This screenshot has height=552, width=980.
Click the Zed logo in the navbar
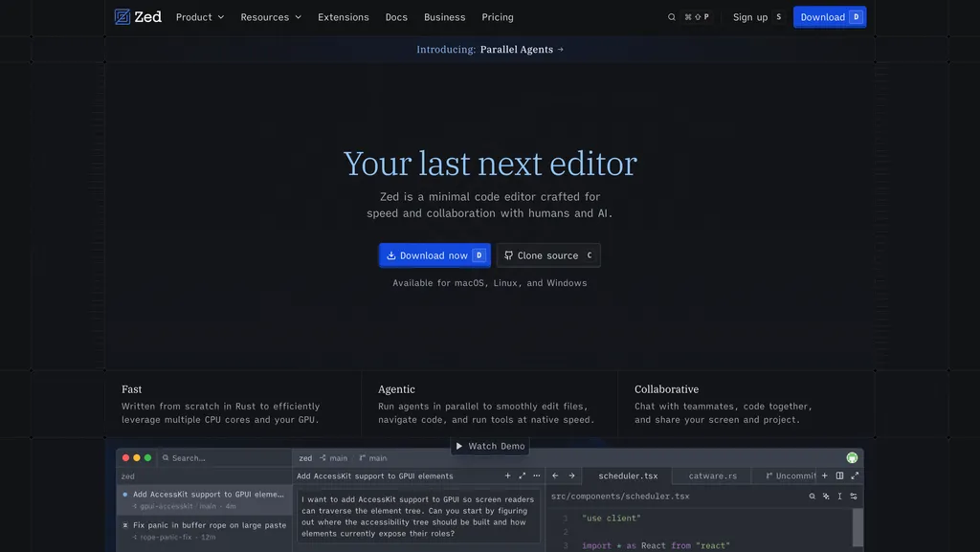[138, 17]
